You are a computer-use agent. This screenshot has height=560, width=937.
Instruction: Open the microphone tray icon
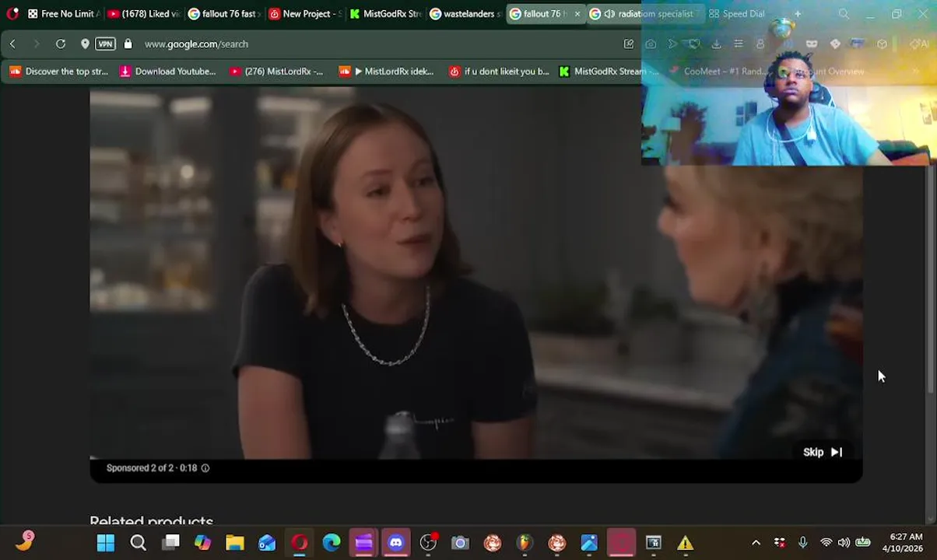click(802, 543)
